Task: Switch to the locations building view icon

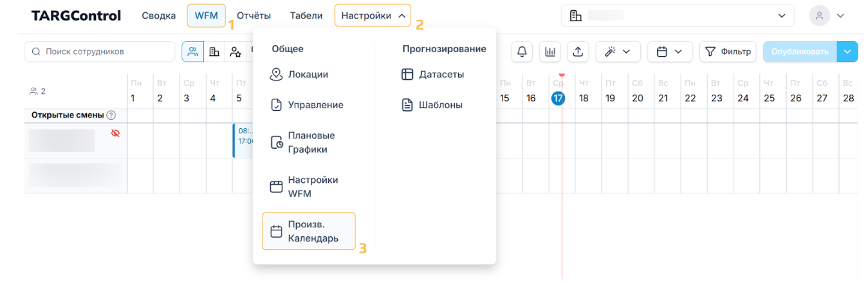Action: point(214,52)
